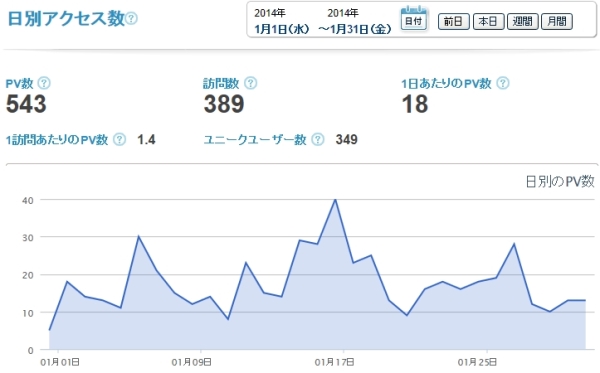
Task: Click the PV per visit value 1.4
Action: tap(146, 140)
